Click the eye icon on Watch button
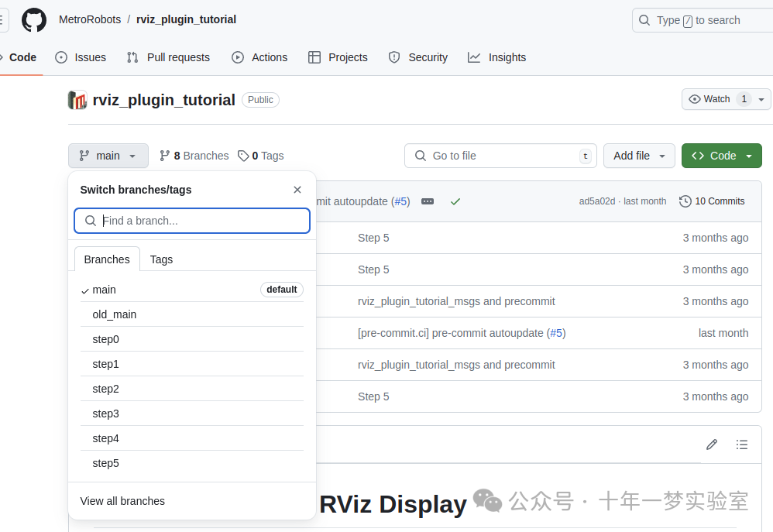 coord(695,99)
